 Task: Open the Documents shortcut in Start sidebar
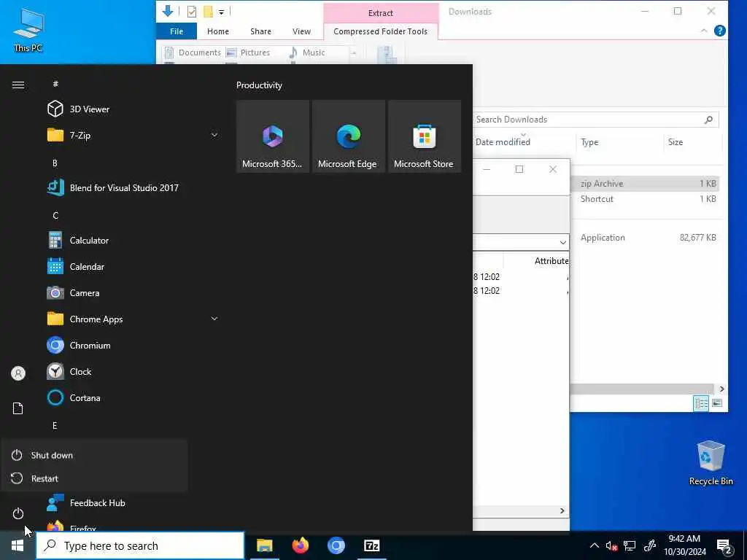pos(18,408)
